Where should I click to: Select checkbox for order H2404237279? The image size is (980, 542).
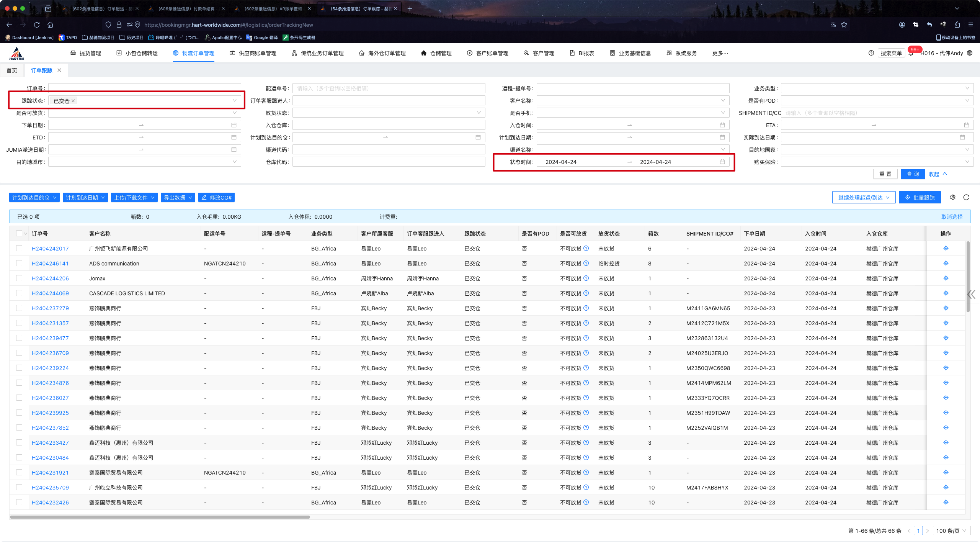pos(19,308)
